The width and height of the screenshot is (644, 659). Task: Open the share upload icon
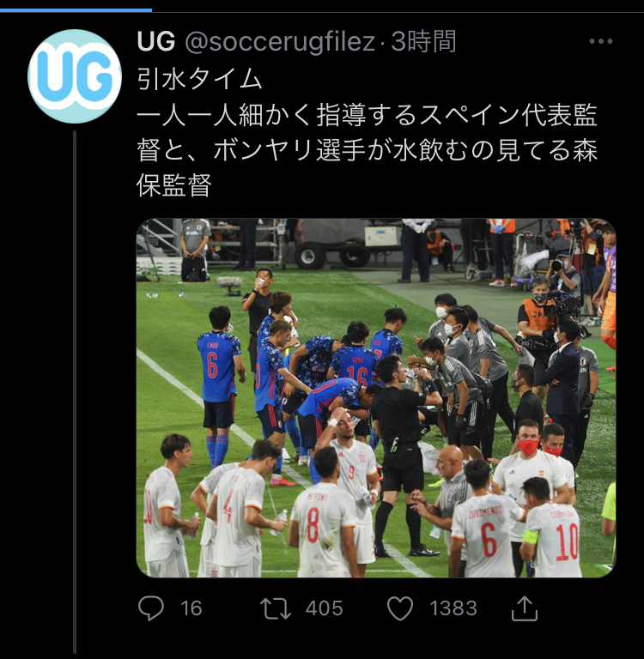pos(524,608)
